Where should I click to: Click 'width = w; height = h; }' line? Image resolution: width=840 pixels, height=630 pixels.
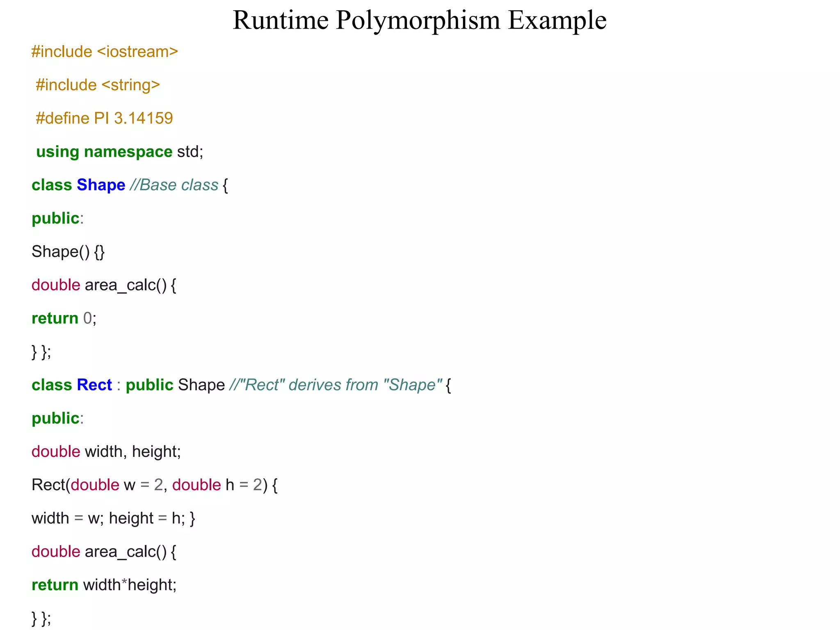(114, 518)
